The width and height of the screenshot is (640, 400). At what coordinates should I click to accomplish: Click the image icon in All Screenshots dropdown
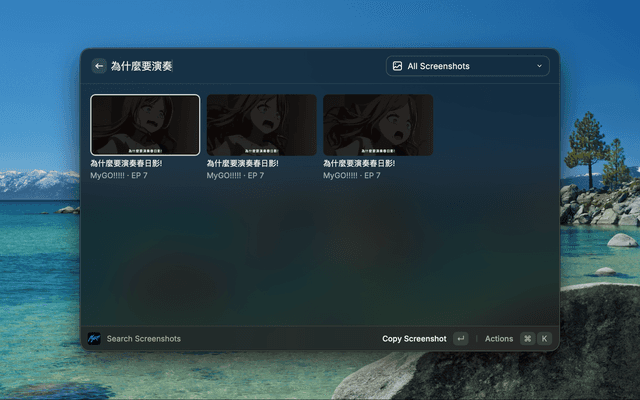click(x=397, y=66)
